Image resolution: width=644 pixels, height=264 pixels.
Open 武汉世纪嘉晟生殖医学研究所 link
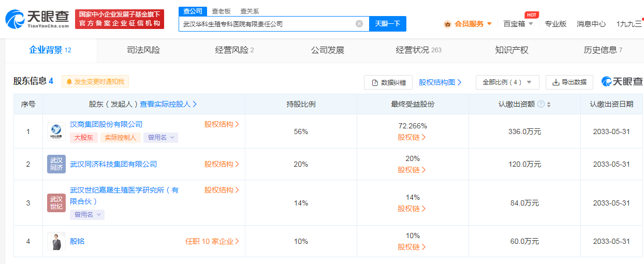pos(124,196)
